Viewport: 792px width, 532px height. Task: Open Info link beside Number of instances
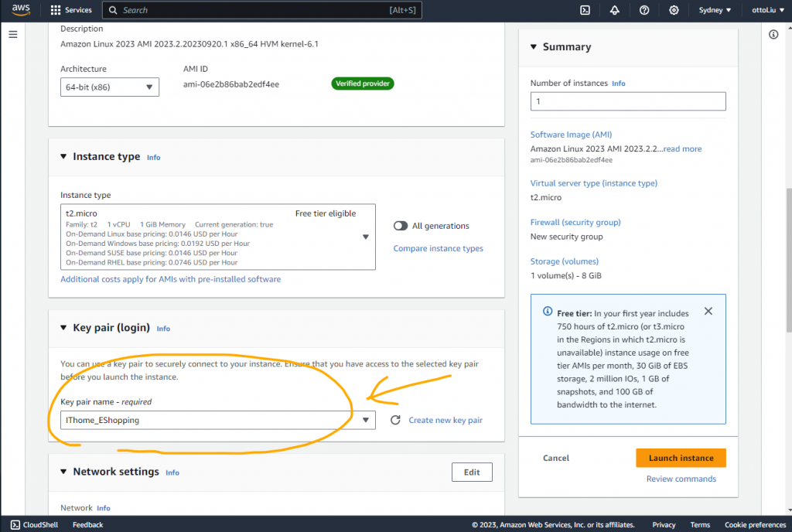click(618, 84)
